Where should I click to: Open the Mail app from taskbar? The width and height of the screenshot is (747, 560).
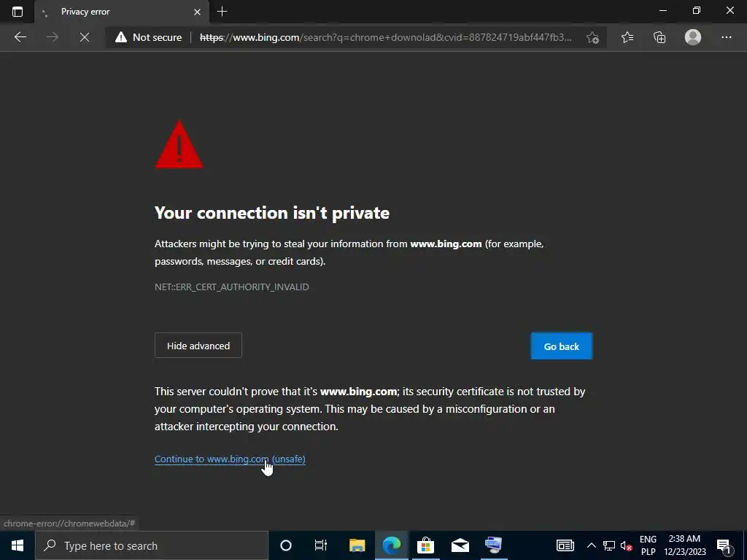[x=460, y=545]
